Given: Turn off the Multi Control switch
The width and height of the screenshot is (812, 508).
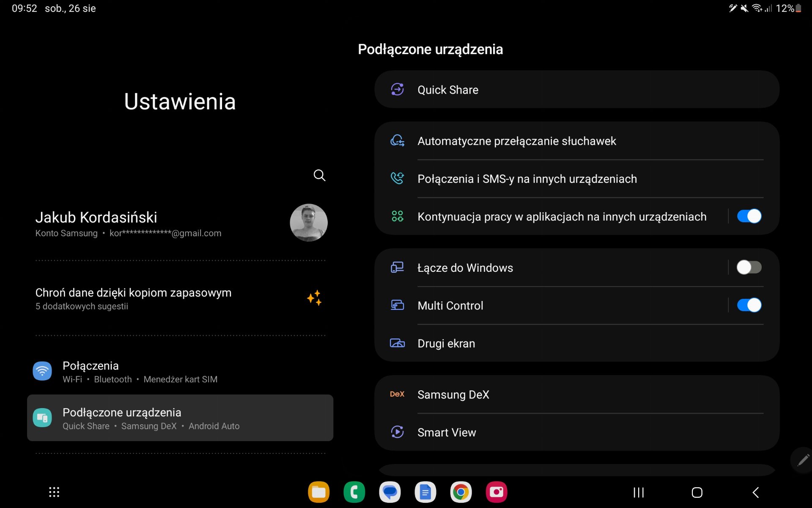Looking at the screenshot, I should pyautogui.click(x=749, y=305).
